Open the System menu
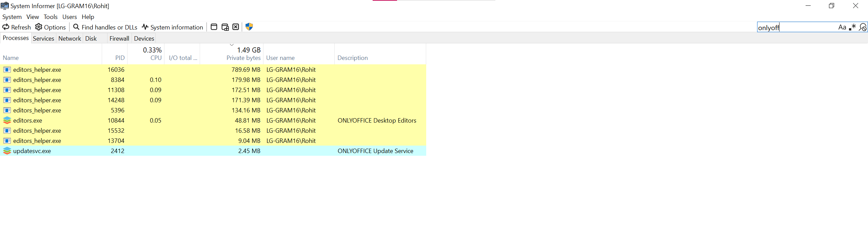 (x=12, y=17)
